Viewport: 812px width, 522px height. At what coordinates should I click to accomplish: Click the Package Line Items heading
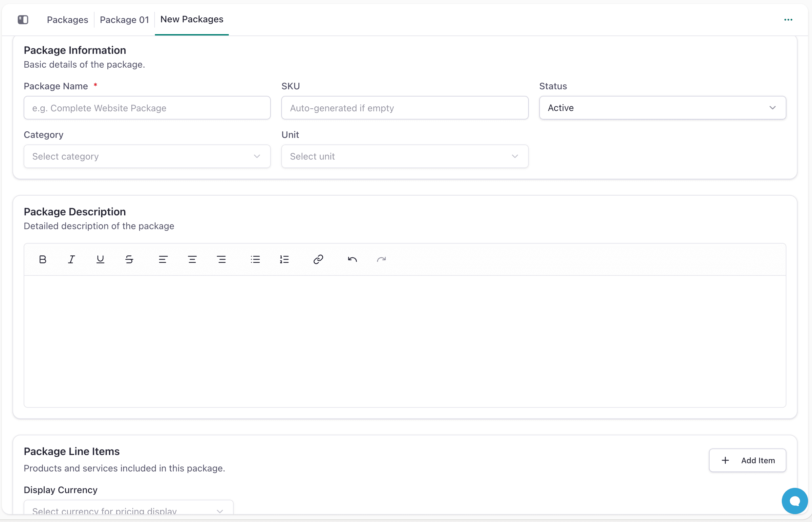tap(72, 451)
